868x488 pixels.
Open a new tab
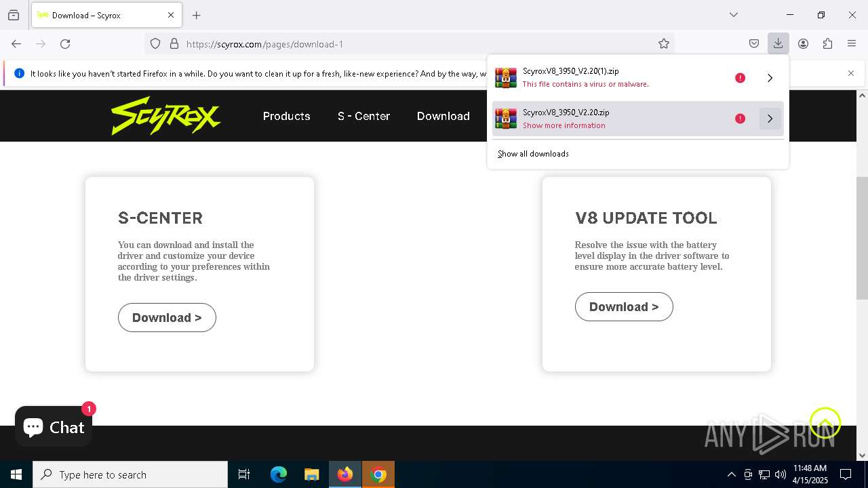pos(197,15)
